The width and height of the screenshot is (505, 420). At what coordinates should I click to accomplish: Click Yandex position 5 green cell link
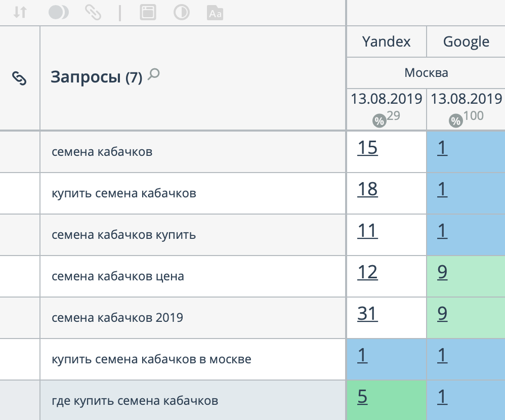[362, 397]
